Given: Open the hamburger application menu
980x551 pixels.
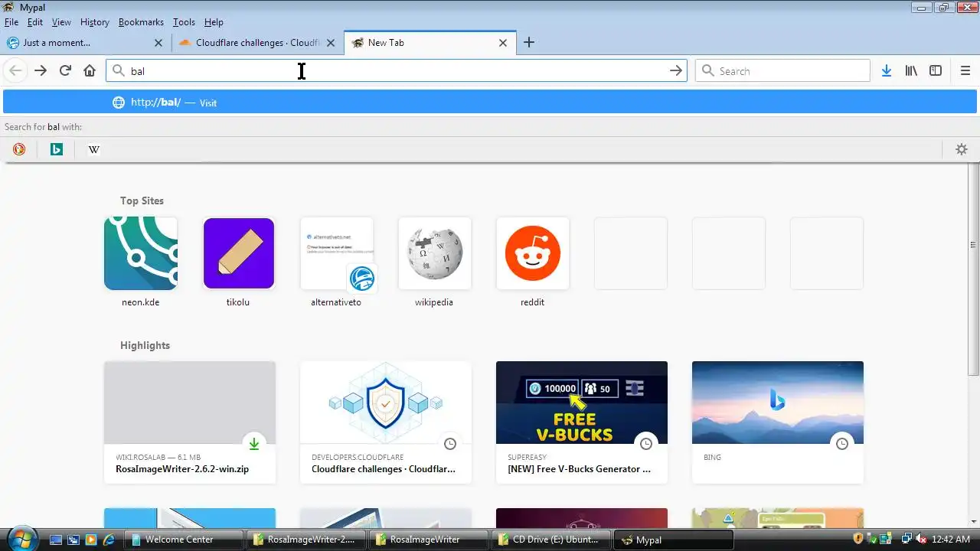Looking at the screenshot, I should tap(965, 70).
